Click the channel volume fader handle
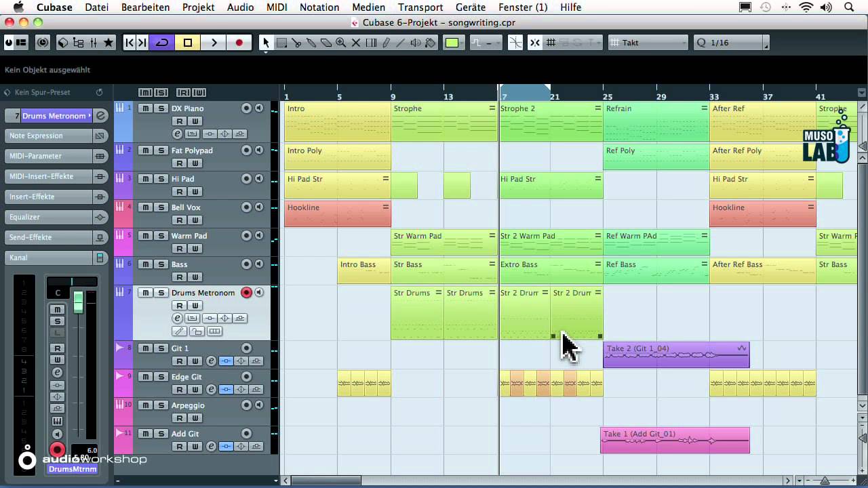The height and width of the screenshot is (488, 868). [78, 302]
